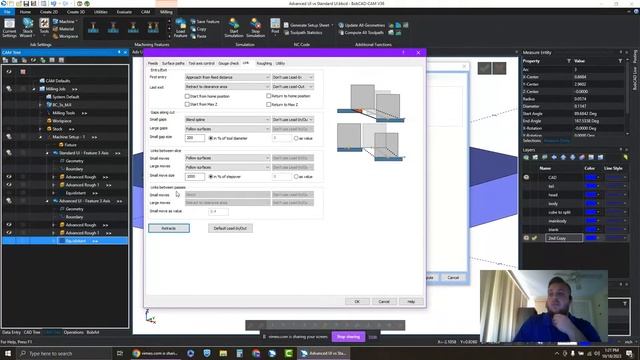Launch the Stock Wizard
This screenshot has width=640, height=360.
[x=27, y=28]
